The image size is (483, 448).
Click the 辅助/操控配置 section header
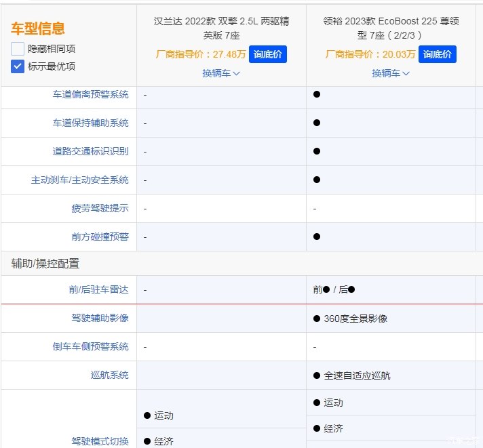[x=45, y=263]
